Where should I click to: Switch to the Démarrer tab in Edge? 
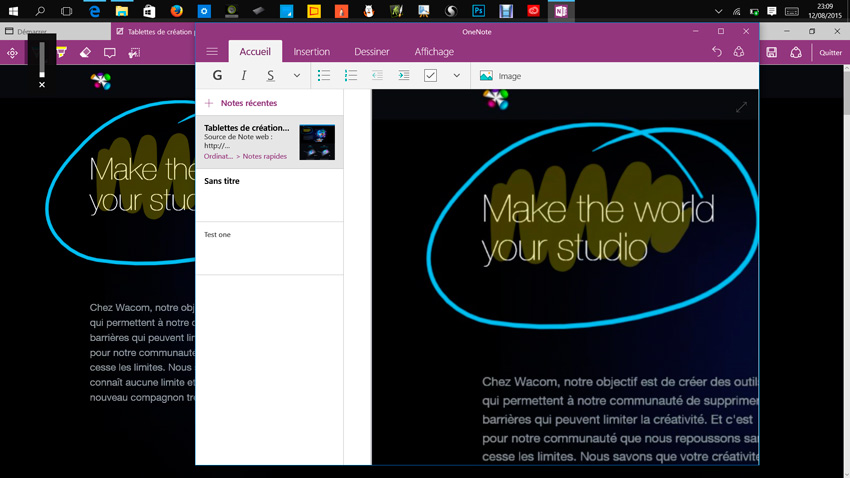[x=54, y=31]
